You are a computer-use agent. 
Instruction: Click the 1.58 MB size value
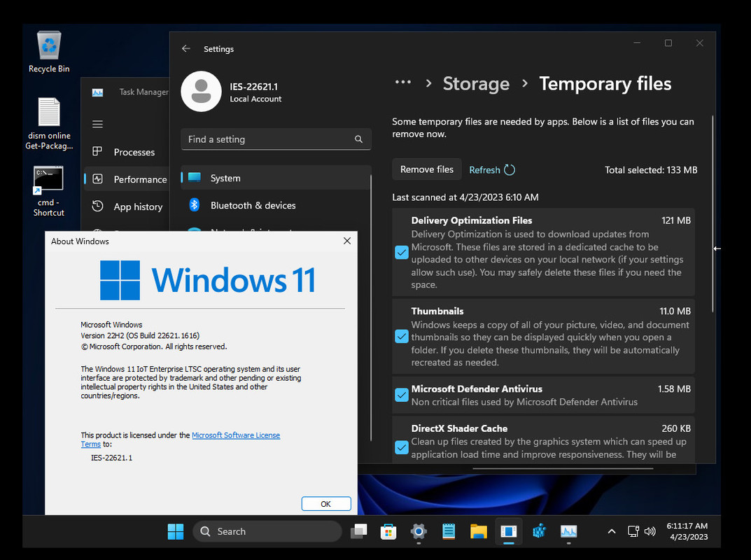click(675, 388)
